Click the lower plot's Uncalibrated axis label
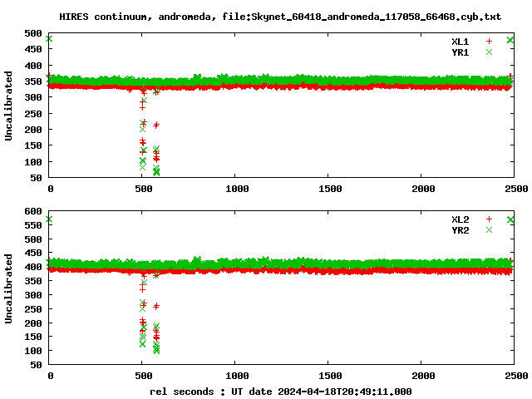Screen dimensions: 532x399 click(8, 288)
